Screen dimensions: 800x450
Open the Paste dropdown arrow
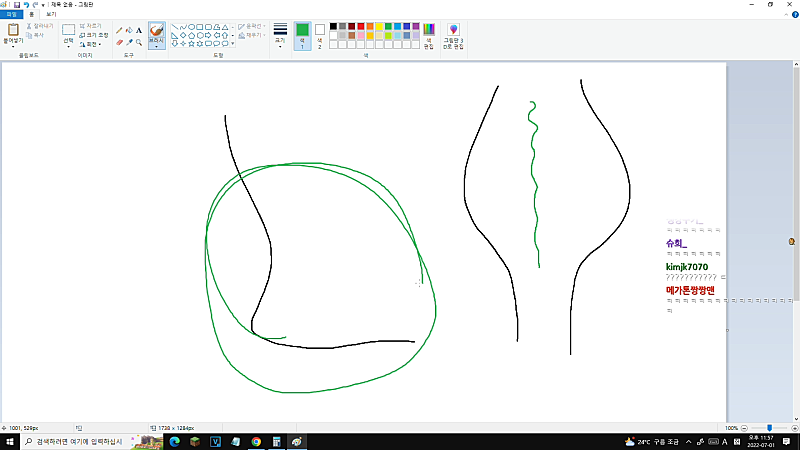14,47
